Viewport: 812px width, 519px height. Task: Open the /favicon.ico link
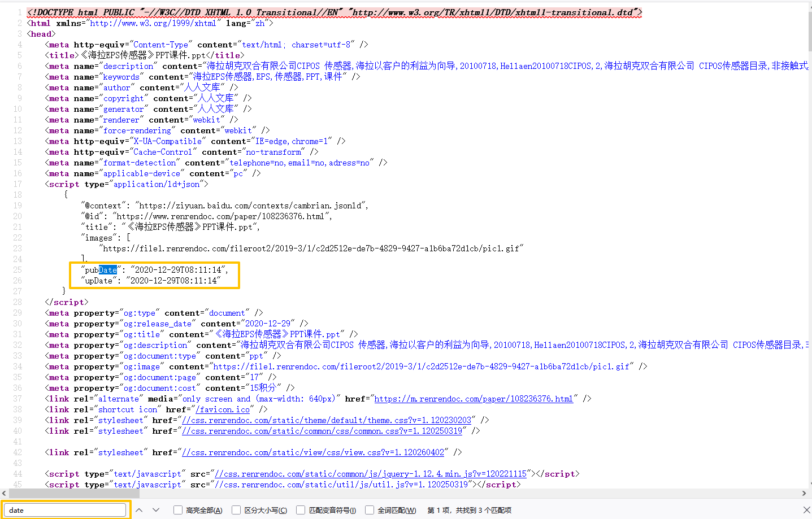click(223, 409)
